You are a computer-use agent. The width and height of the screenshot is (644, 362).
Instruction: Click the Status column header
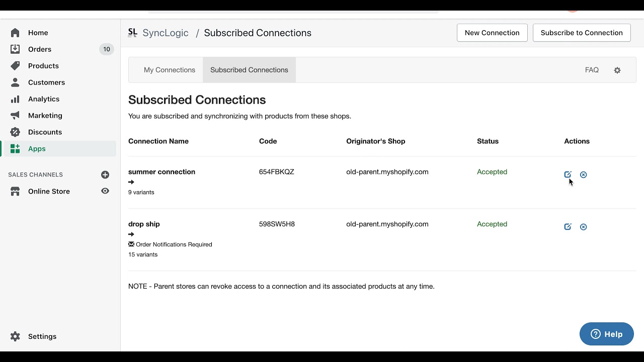[x=488, y=141]
